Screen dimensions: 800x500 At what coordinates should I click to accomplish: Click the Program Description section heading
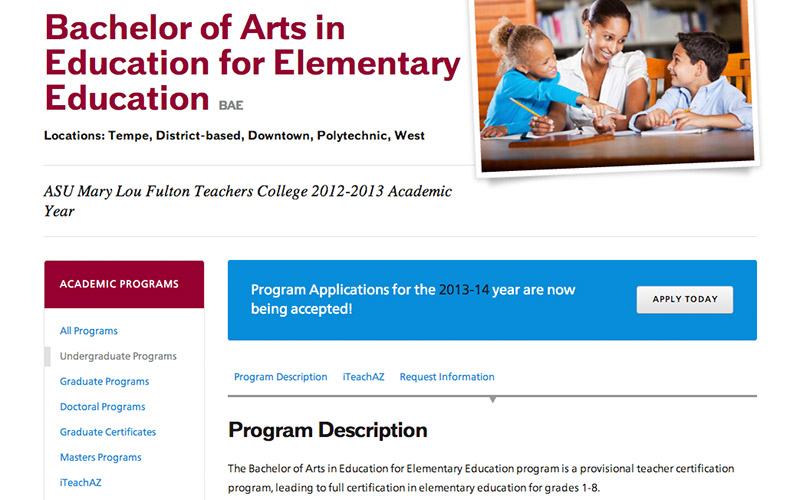[327, 431]
